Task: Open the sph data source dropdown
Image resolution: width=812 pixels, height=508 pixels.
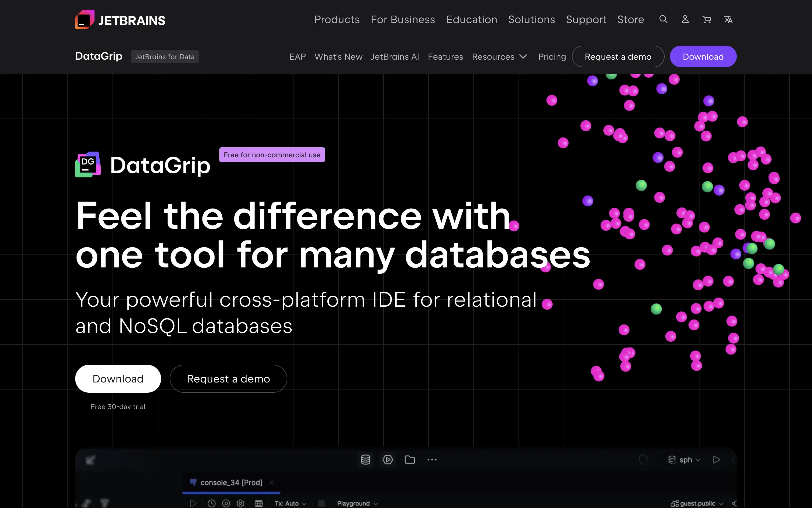Action: [684, 460]
